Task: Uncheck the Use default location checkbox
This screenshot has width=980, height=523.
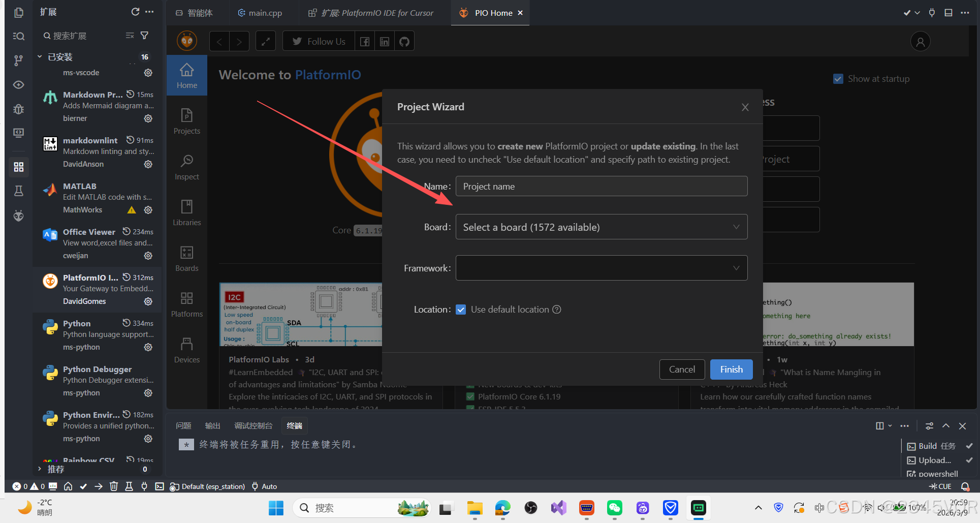Action: [x=461, y=310]
